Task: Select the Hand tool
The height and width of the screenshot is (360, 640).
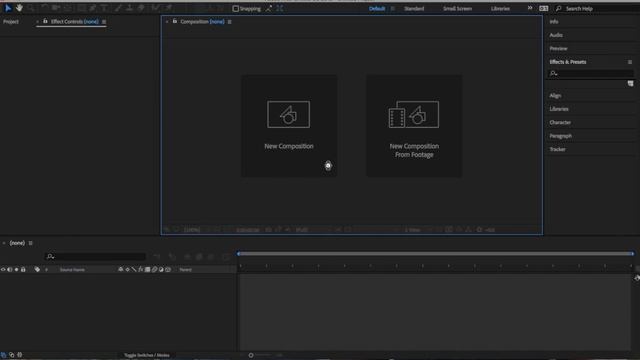Action: click(19, 8)
